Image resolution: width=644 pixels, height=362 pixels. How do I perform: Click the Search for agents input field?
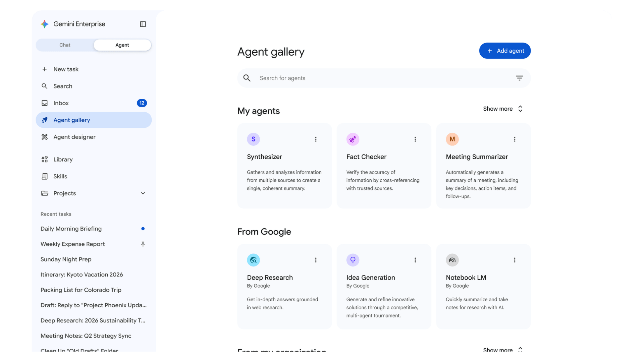pyautogui.click(x=384, y=78)
